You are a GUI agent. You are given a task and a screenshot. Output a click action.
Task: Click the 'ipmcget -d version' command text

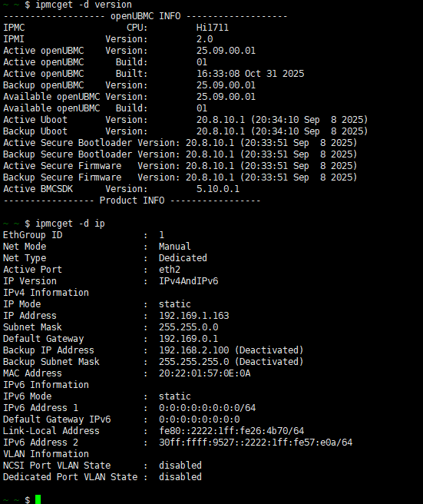click(84, 5)
